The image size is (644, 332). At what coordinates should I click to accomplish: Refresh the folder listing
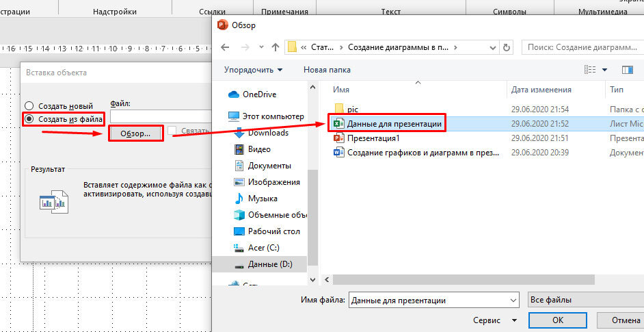coord(507,47)
